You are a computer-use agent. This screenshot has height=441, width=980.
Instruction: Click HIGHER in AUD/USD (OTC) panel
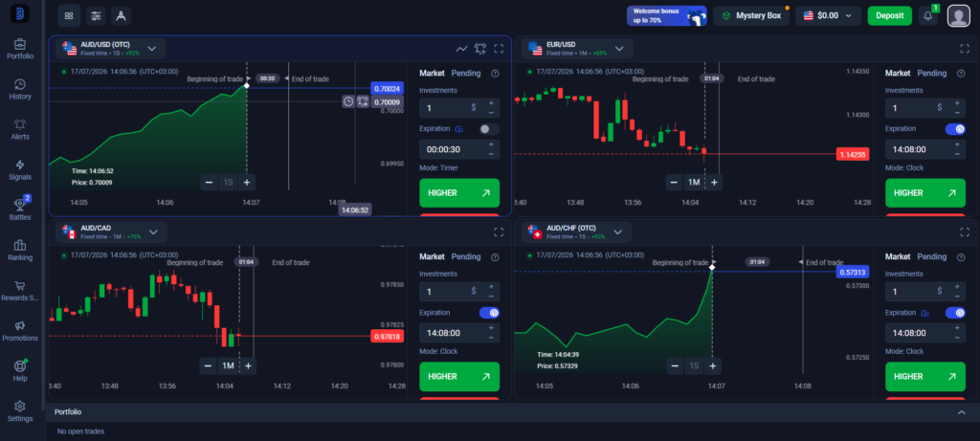459,193
